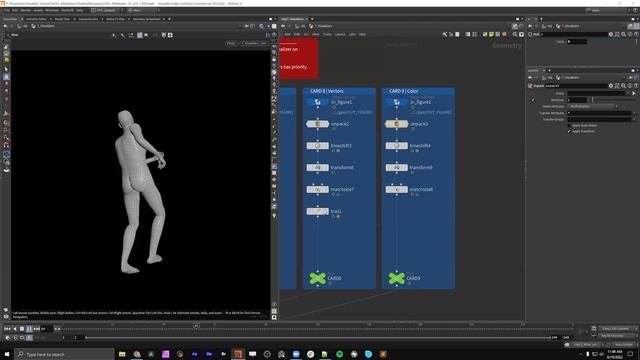Select the timeshift4 node

(397, 146)
